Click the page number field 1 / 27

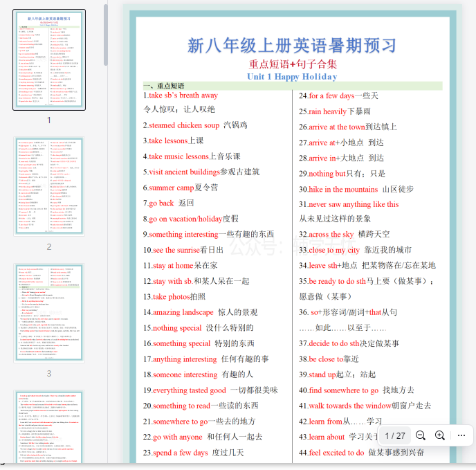395,435
